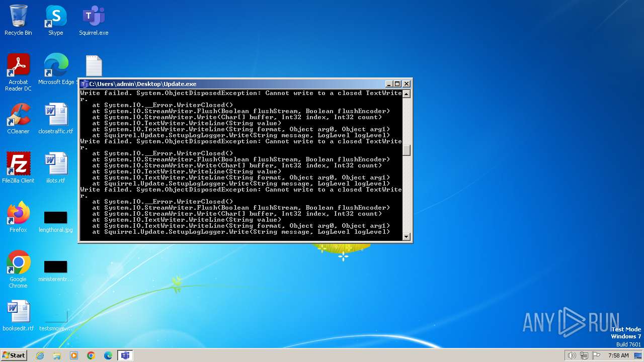Select the Firefox desktop shortcut
The width and height of the screenshot is (644, 362).
tap(18, 217)
